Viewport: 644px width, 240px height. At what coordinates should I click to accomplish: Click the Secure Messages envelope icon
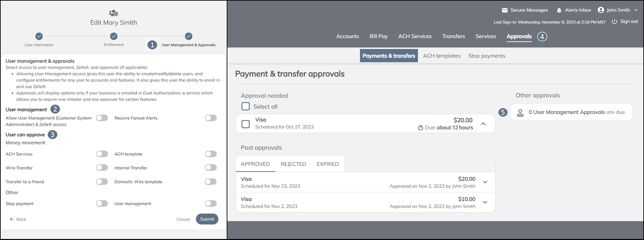(504, 10)
